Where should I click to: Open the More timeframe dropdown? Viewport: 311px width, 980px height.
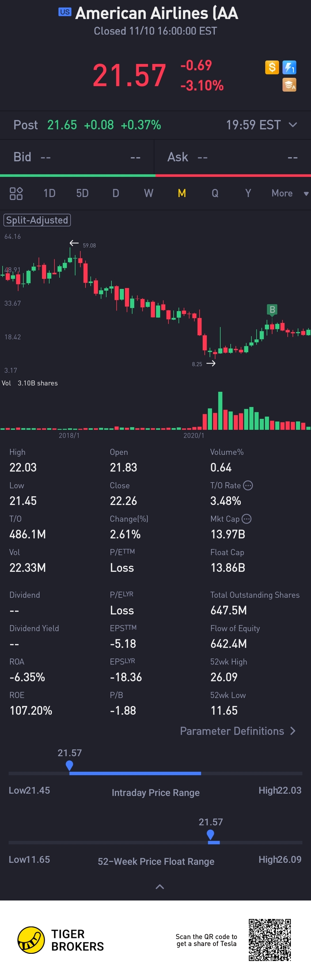(x=290, y=193)
